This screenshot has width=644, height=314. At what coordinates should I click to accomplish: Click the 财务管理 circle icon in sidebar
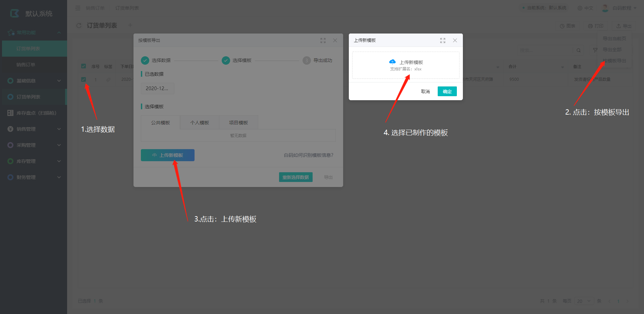(x=10, y=177)
